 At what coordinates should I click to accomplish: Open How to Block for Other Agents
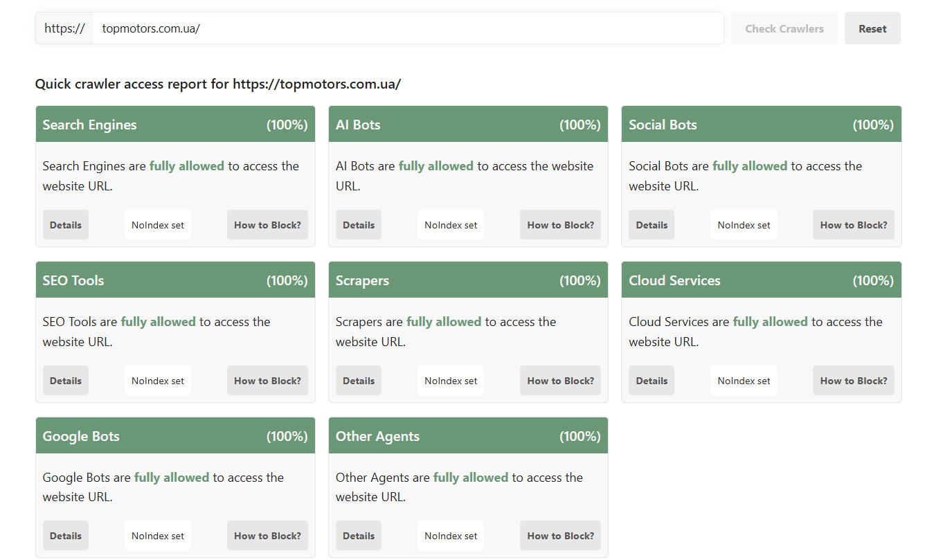pyautogui.click(x=560, y=536)
